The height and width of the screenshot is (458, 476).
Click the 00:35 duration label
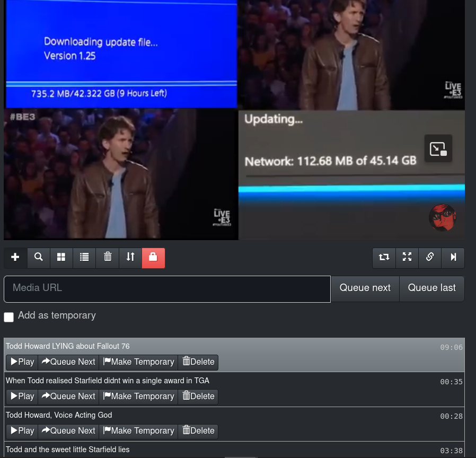coord(452,382)
